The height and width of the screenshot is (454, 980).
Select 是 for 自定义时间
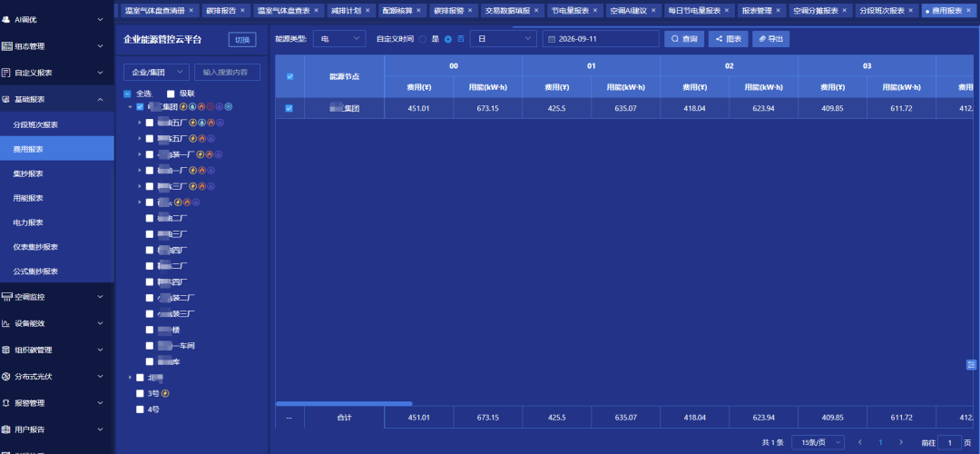click(x=423, y=39)
